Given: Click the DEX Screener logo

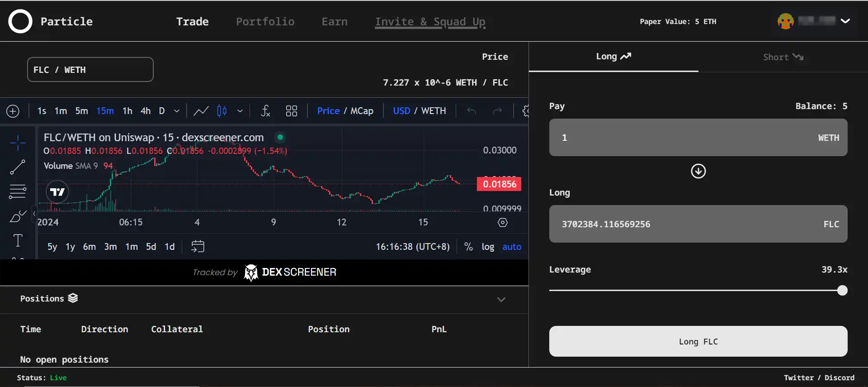Looking at the screenshot, I should [290, 272].
